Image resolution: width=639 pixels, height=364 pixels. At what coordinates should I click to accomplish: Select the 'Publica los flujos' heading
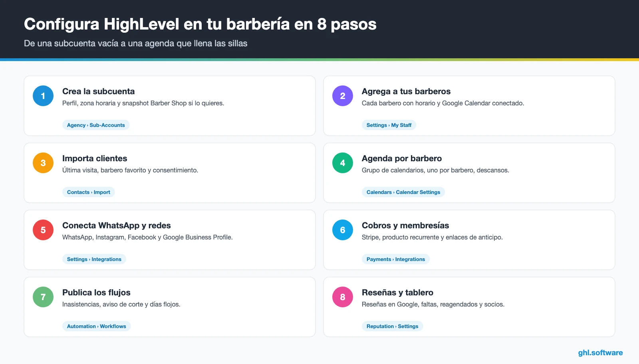coord(96,293)
